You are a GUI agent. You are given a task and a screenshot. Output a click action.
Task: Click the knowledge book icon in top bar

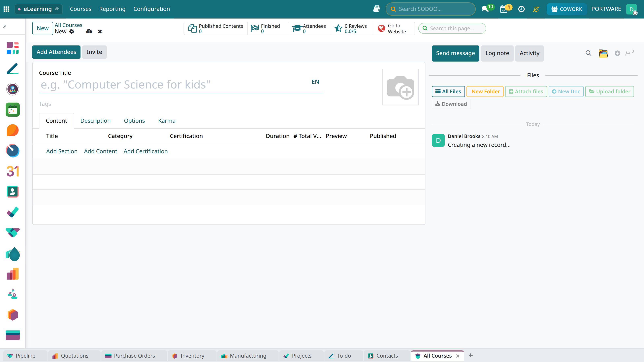377,9
